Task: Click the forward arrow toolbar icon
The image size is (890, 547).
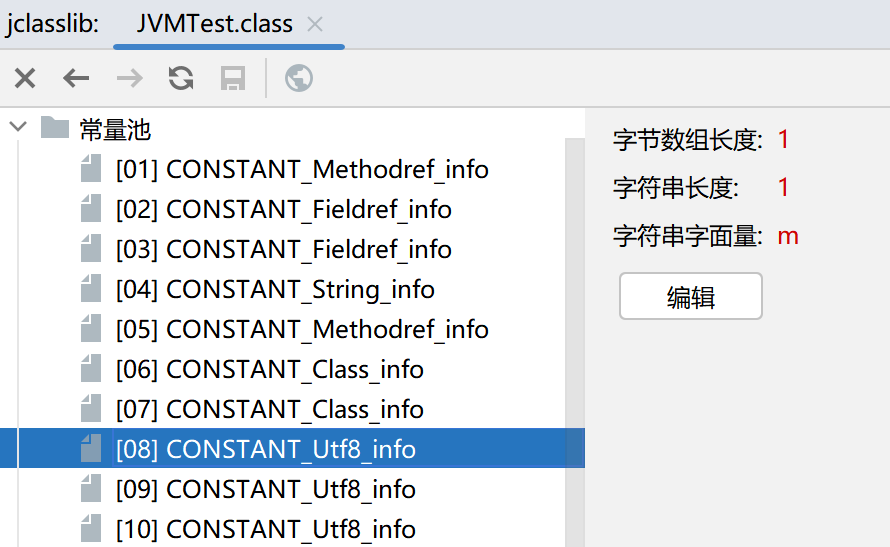Action: pos(129,78)
